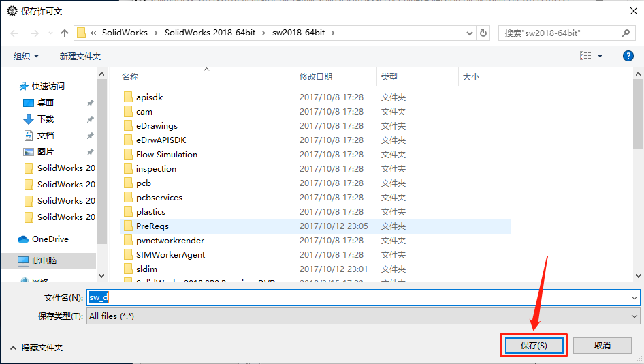Screen dimensions: 644x364
Task: Click the folder icon beside apisdk
Action: 128,97
